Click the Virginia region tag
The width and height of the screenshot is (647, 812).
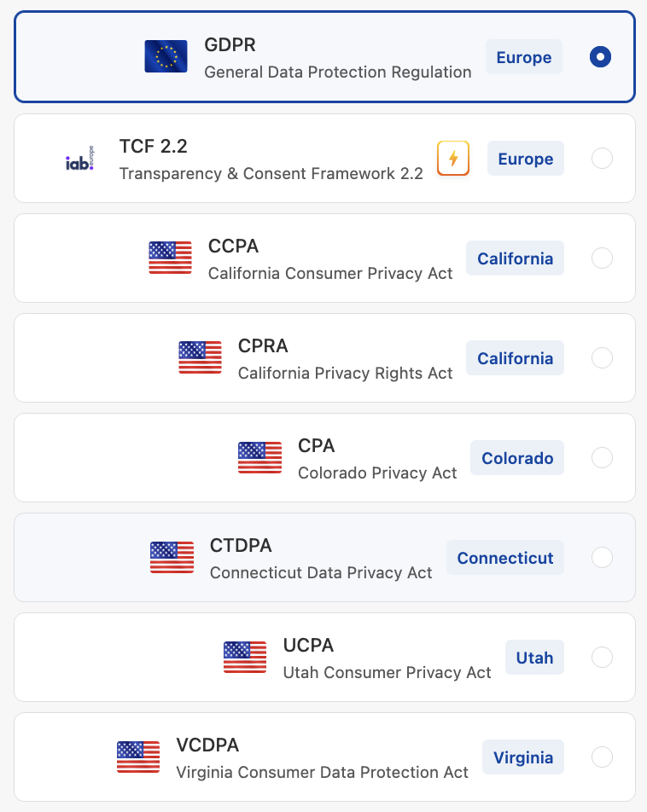coord(523,757)
